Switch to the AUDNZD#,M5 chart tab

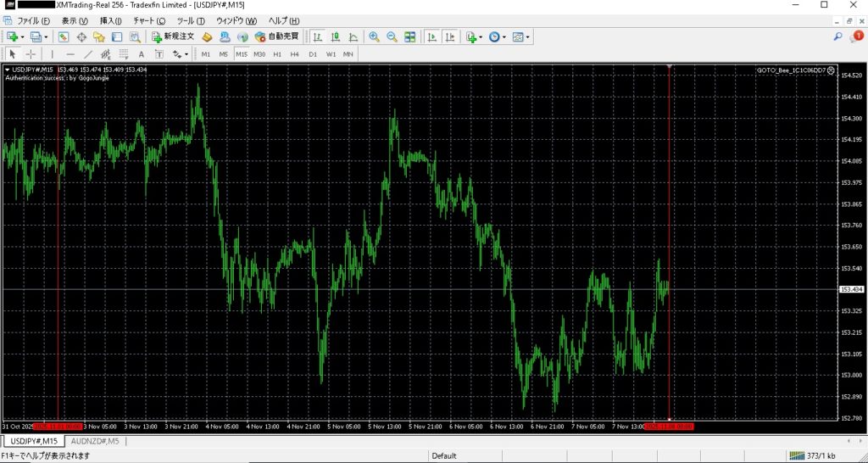pos(96,441)
